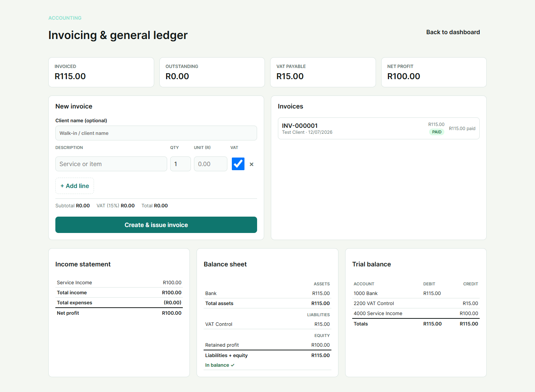Click the Subtotal R0.00 text

click(x=72, y=205)
